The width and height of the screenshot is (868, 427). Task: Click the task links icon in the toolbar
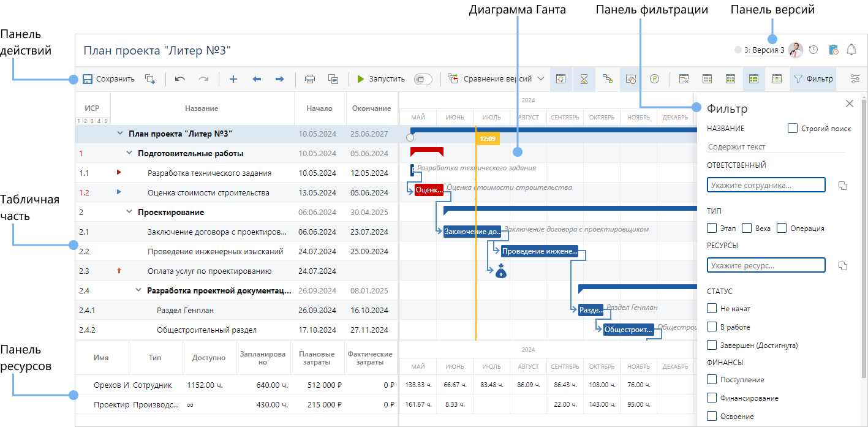[608, 79]
